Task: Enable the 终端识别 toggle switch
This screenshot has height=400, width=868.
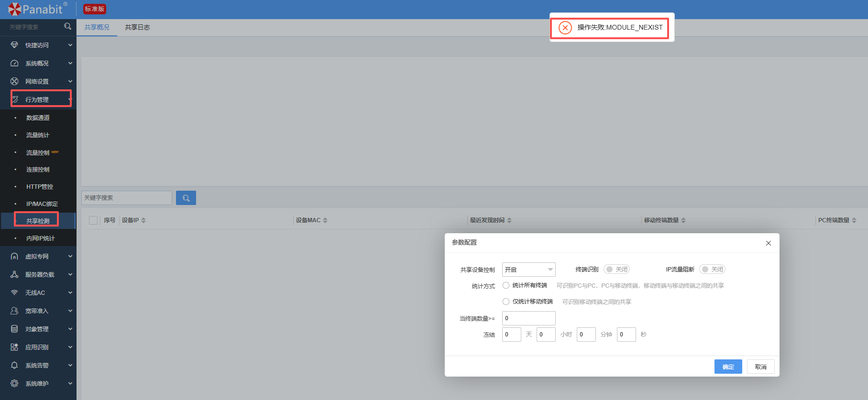Action: (616, 270)
